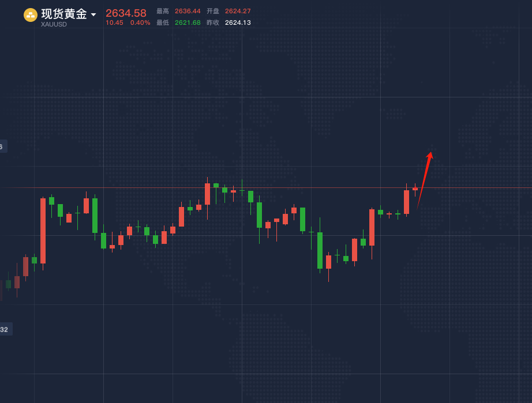Select the high price 2636.44
The image size is (532, 403).
pos(188,11)
